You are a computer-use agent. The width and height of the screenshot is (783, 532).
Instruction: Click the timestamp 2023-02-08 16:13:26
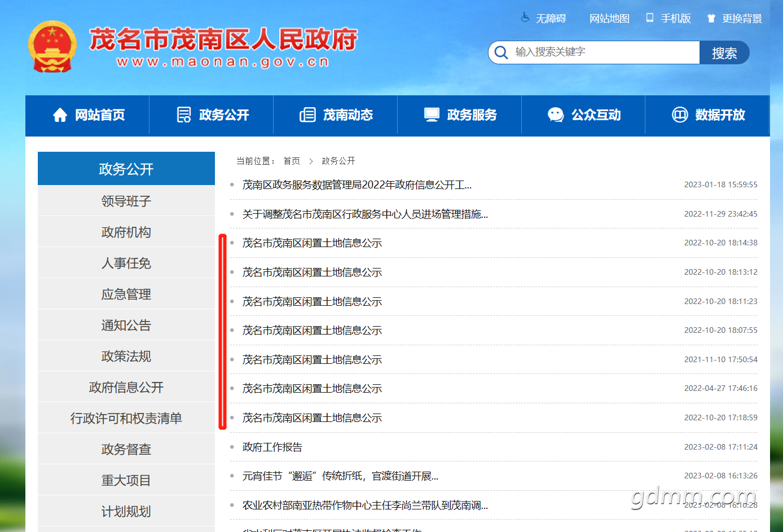721,476
